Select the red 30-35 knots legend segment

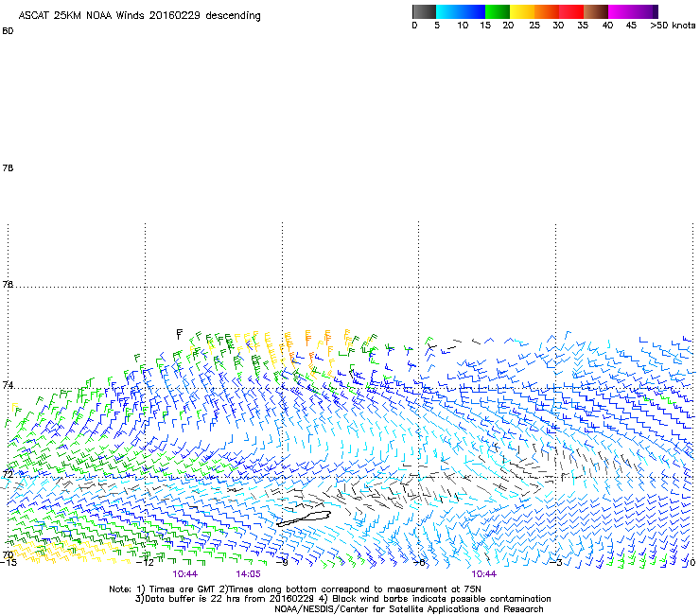(571, 11)
